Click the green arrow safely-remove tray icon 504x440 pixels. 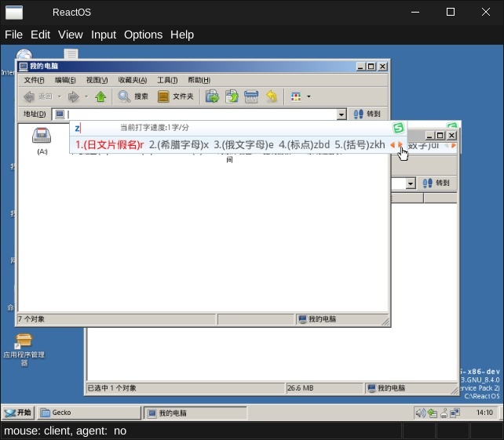pos(433,413)
